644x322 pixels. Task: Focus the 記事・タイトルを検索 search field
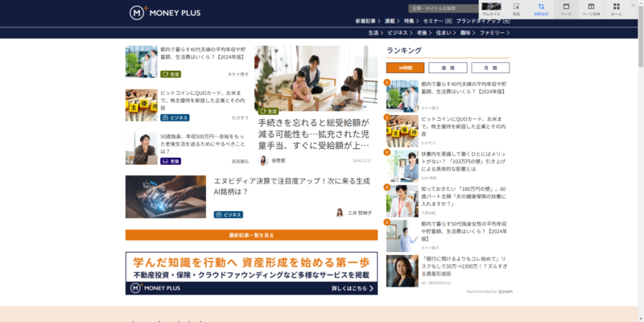[443, 8]
